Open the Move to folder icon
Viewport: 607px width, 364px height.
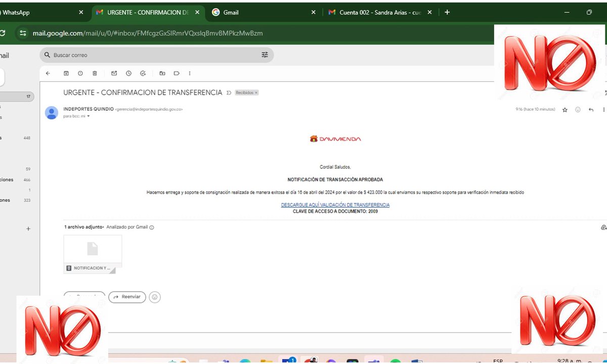[162, 73]
